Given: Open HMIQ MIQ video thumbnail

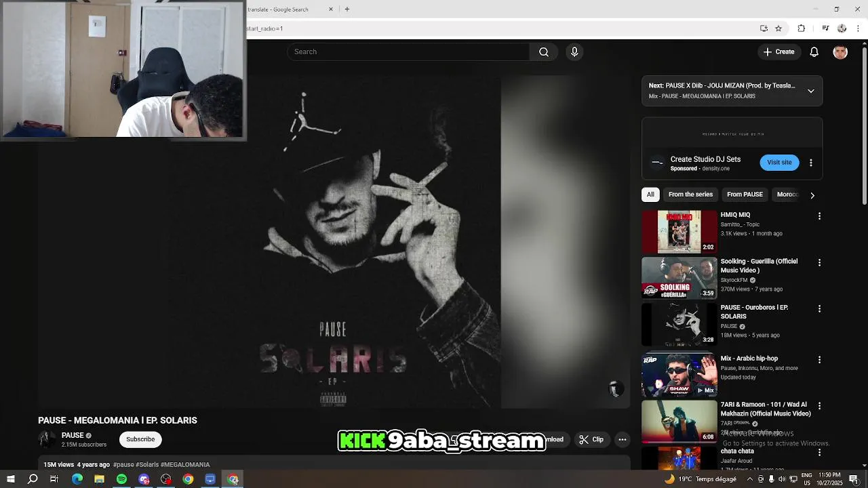Looking at the screenshot, I should point(679,232).
